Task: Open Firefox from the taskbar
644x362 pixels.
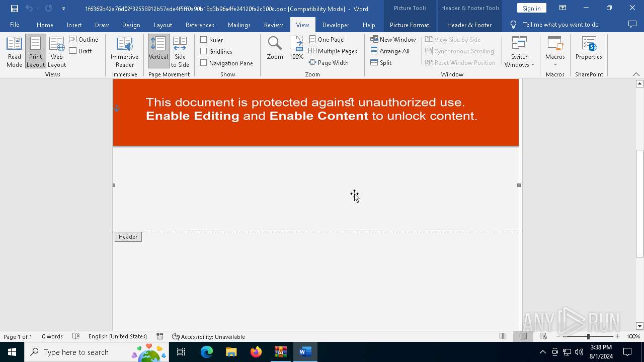Action: coord(256,352)
